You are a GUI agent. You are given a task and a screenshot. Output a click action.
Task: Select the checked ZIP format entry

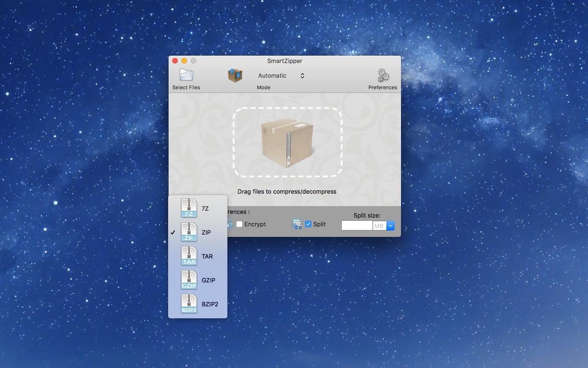tap(198, 232)
